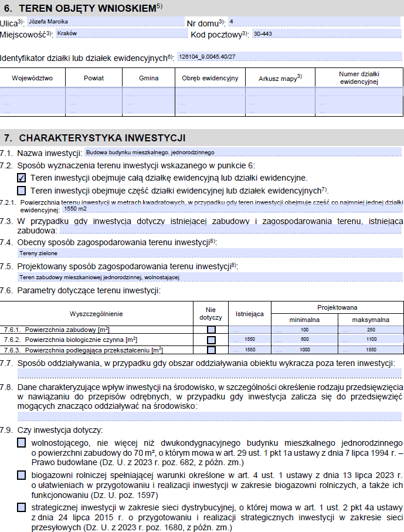
Task: Check 'Teren inwestycji obejmuje całą działkę' checkbox
Action: point(22,178)
